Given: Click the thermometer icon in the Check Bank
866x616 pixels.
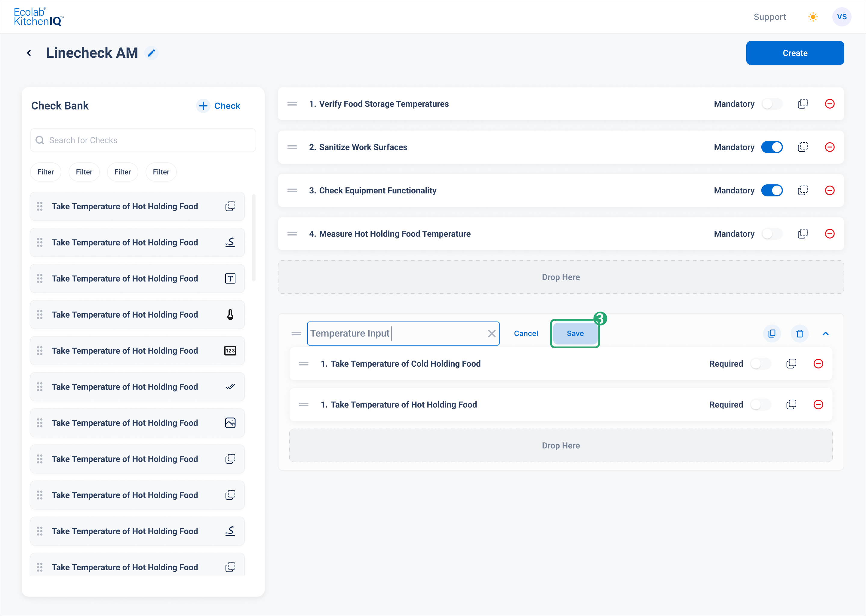Looking at the screenshot, I should pyautogui.click(x=230, y=315).
